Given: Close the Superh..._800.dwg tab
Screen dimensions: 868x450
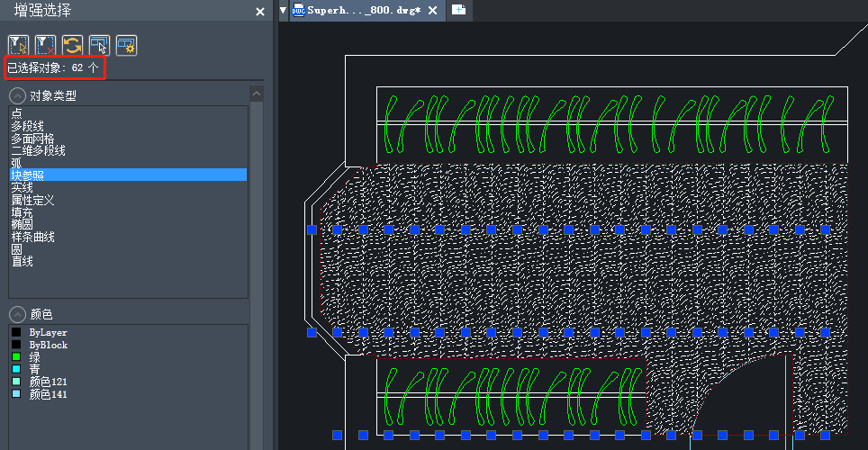Looking at the screenshot, I should [432, 11].
